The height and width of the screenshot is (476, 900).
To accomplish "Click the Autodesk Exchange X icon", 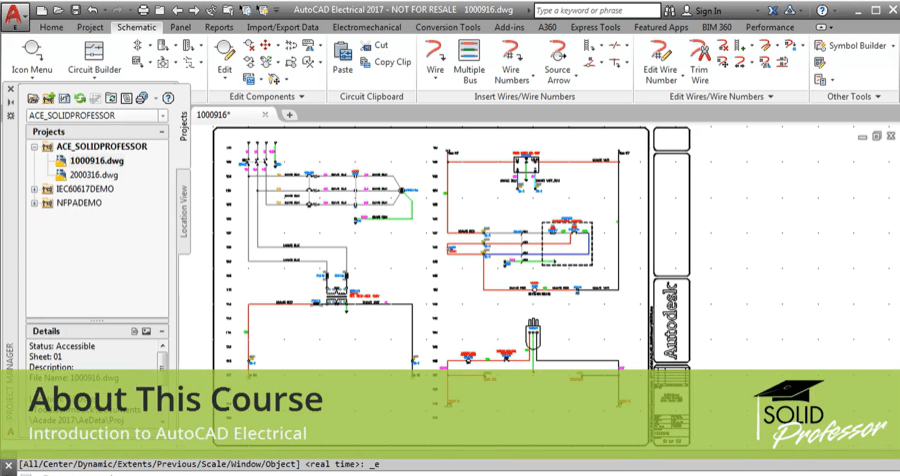I will pyautogui.click(x=773, y=10).
